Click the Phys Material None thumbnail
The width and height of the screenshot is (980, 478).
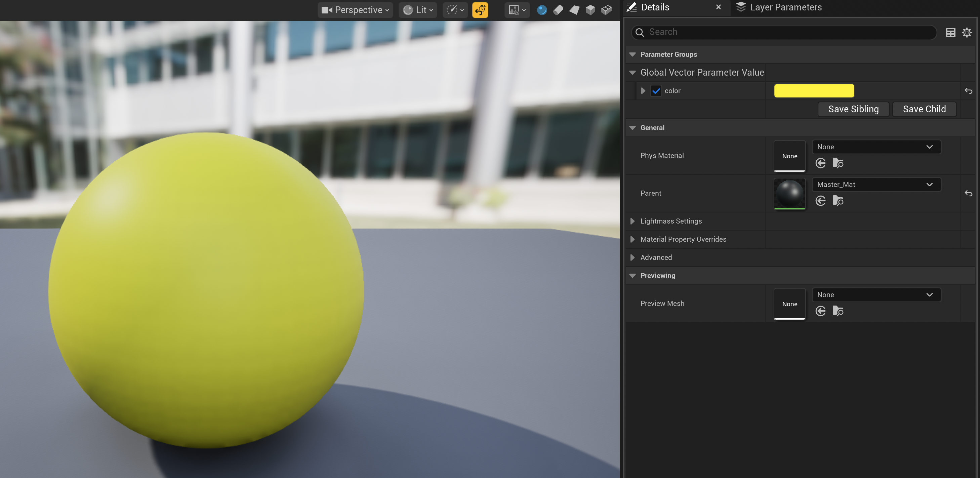click(x=789, y=156)
